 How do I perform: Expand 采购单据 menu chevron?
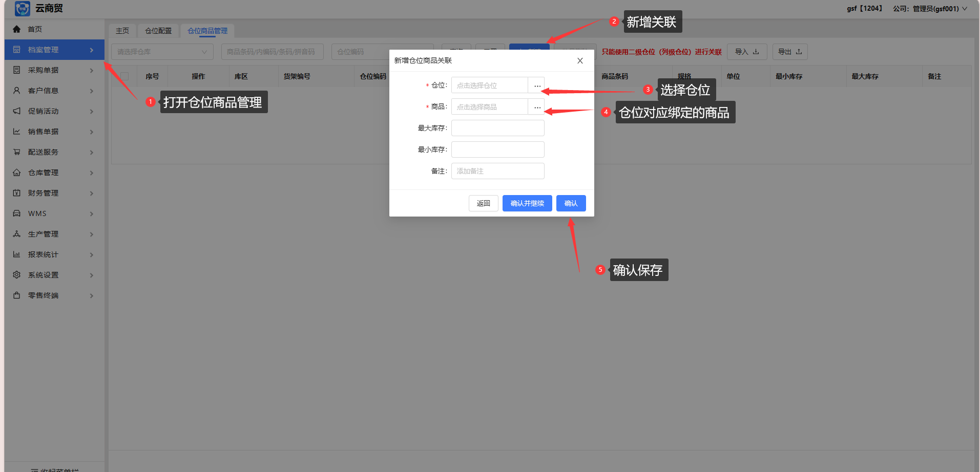92,70
